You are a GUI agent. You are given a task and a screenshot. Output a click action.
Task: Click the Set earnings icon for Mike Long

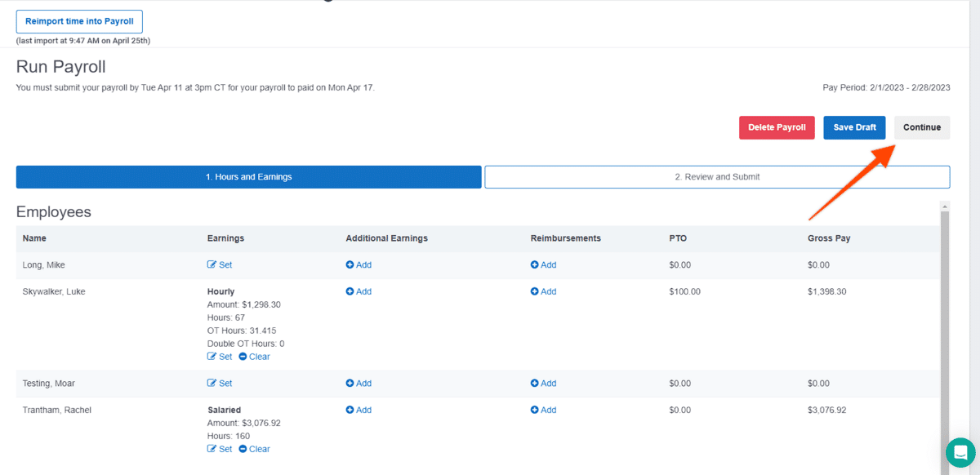tap(212, 265)
